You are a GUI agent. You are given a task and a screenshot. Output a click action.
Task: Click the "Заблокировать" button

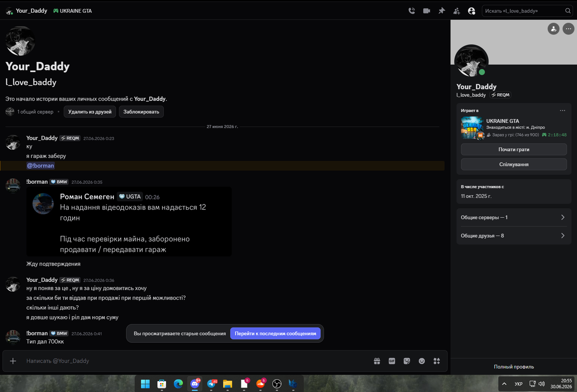[141, 111]
